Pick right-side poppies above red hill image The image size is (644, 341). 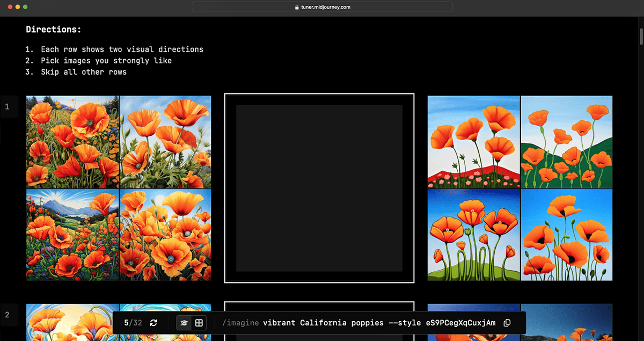pos(473,142)
